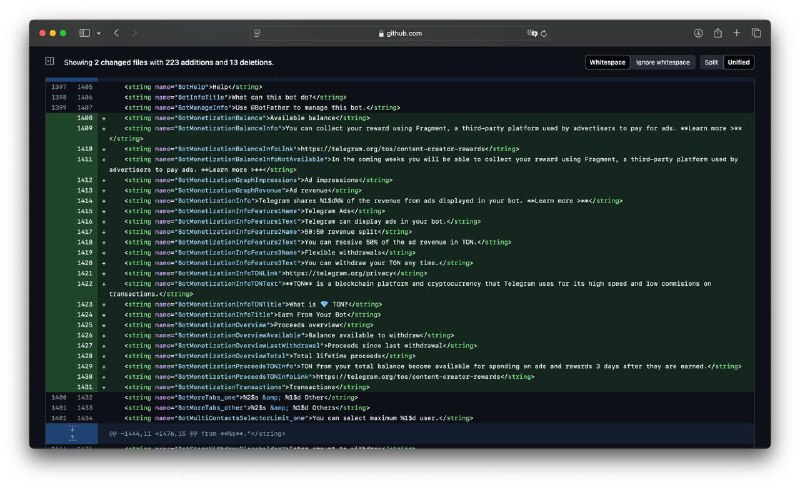Click line number 1422
The width and height of the screenshot is (800, 487).
[x=85, y=284]
